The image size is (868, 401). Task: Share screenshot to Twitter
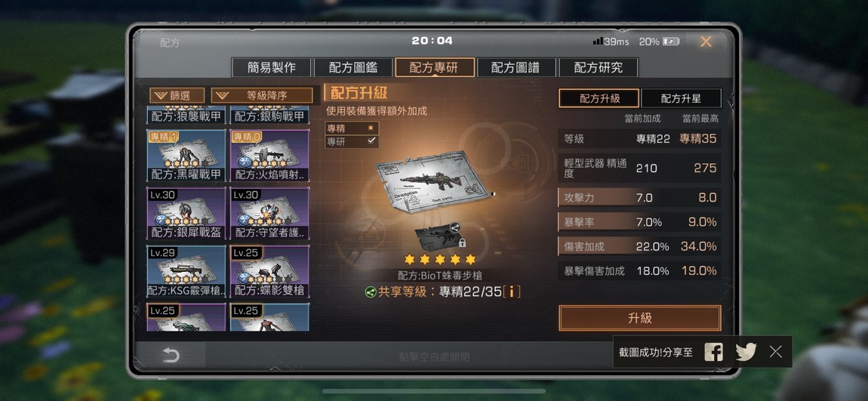746,352
